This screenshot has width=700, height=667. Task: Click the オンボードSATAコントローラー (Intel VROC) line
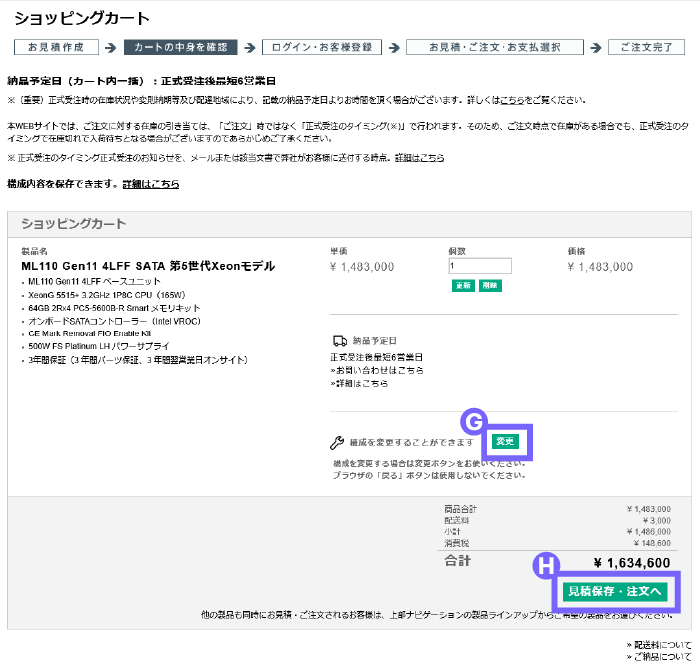[114, 321]
